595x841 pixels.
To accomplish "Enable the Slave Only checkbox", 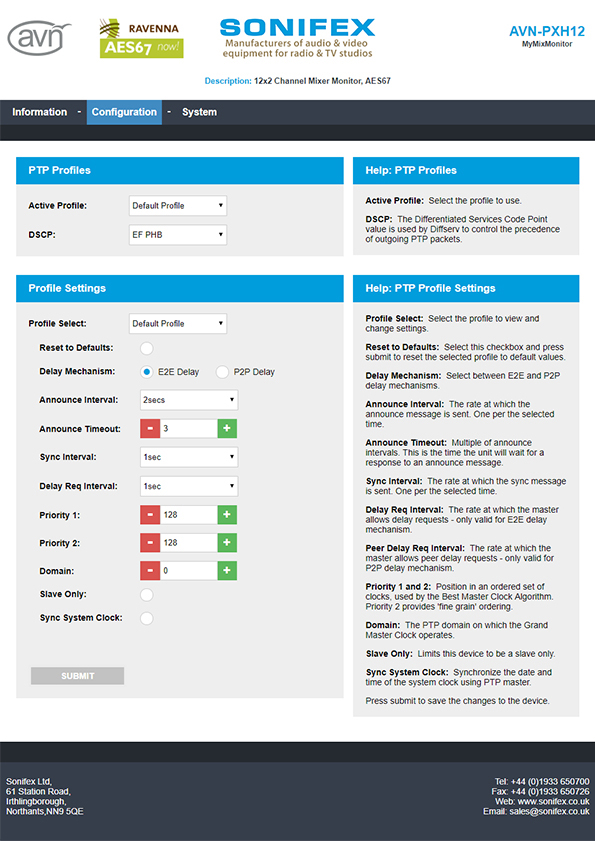I will (x=146, y=595).
